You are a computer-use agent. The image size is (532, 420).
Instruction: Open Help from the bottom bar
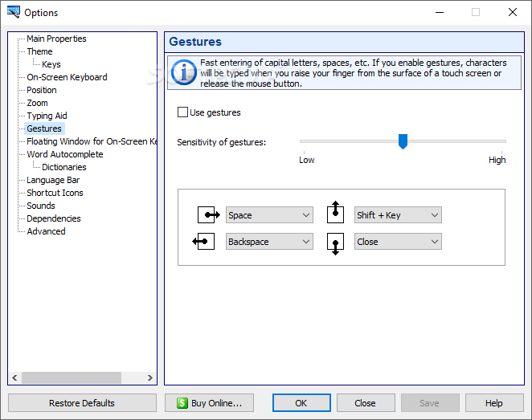click(x=494, y=402)
